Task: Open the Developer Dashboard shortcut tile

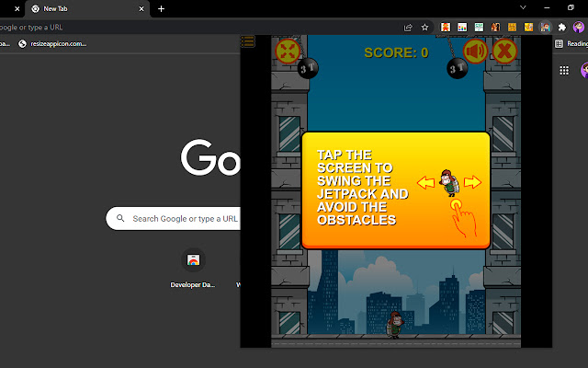Action: pyautogui.click(x=193, y=260)
